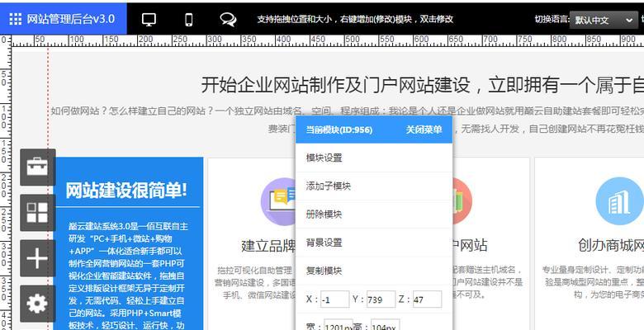644x330 pixels.
Task: Choose 删除模块 in the context menu
Action: tap(374, 214)
